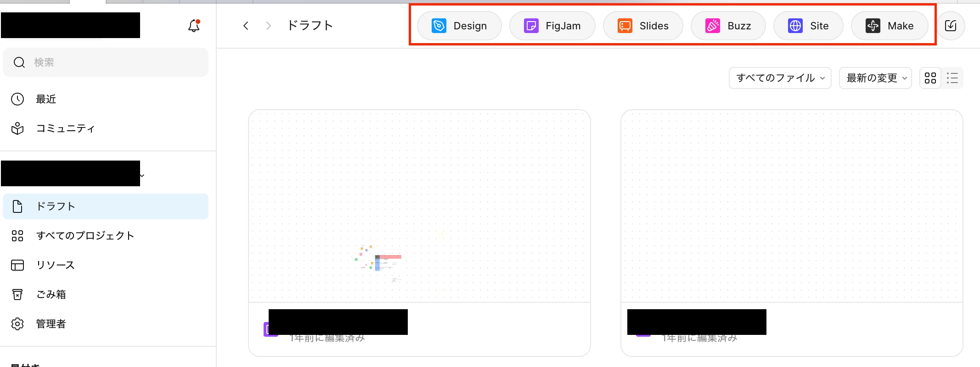Go back with the left arrow
980x367 pixels.
click(246, 26)
